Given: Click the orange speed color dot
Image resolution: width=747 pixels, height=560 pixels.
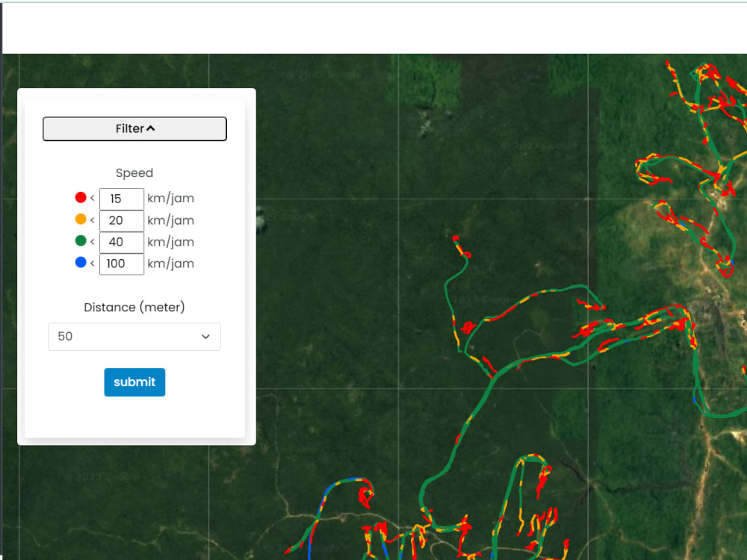Looking at the screenshot, I should click(81, 219).
